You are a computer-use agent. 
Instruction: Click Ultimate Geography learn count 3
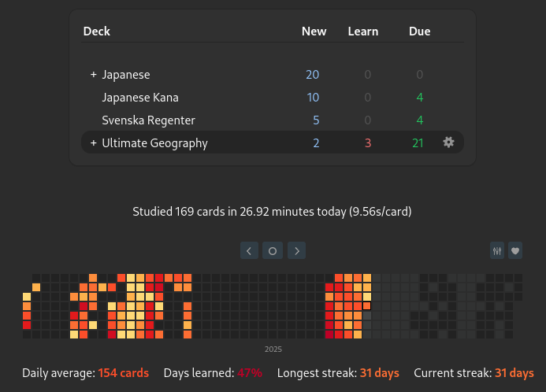click(368, 143)
